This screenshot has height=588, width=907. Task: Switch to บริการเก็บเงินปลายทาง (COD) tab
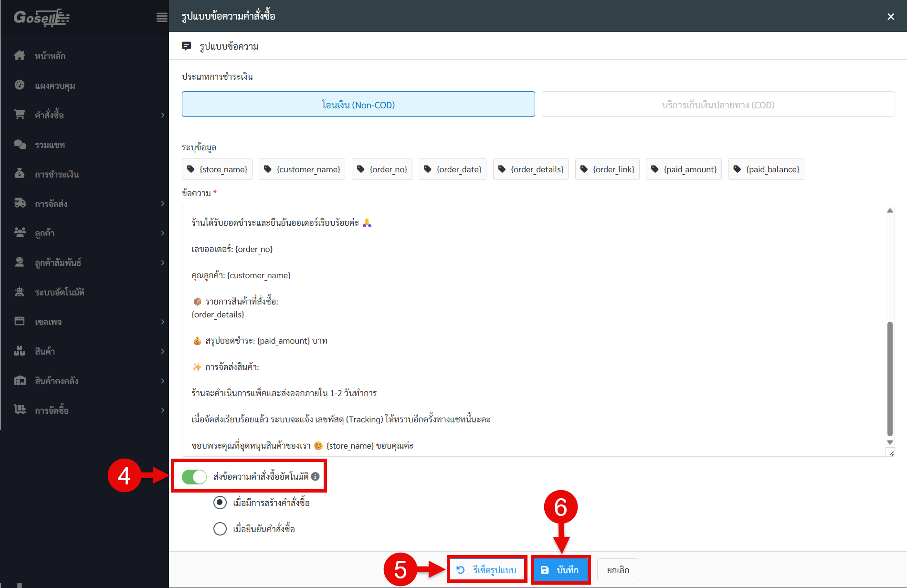tap(718, 105)
